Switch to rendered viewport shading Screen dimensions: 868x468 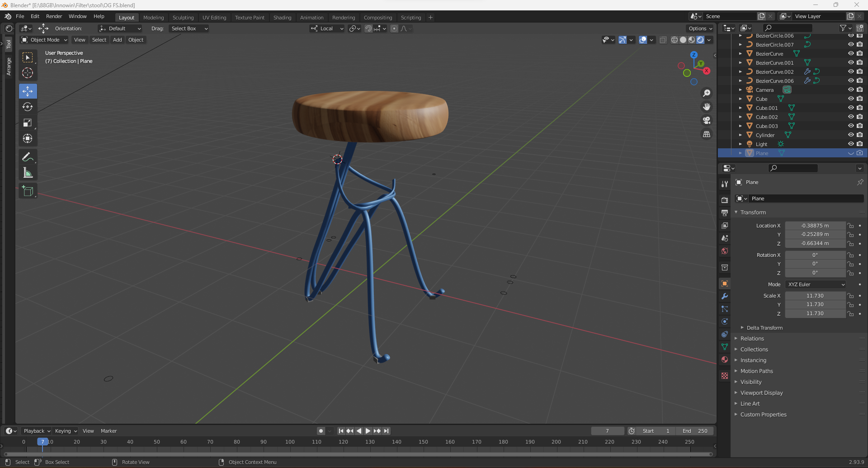point(700,40)
